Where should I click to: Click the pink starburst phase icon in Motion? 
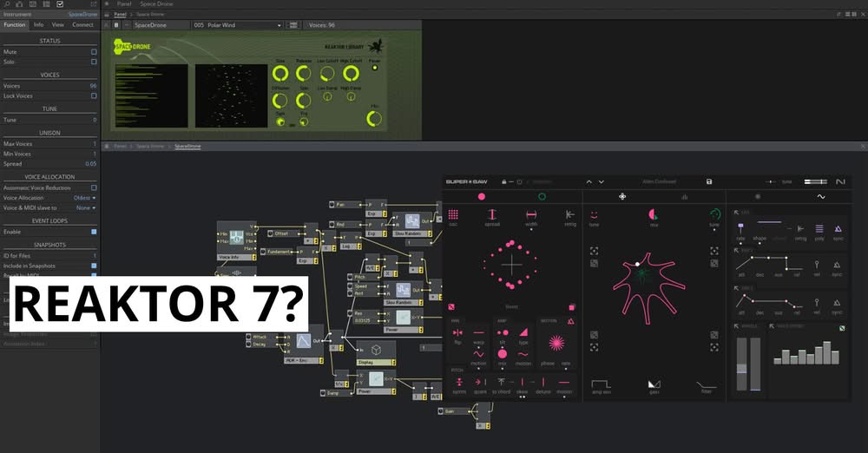click(556, 343)
